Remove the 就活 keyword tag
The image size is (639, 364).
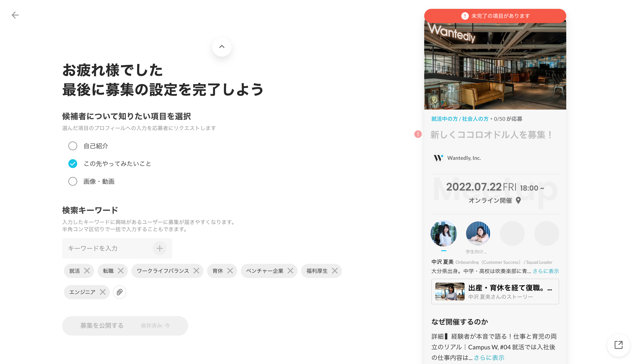tap(87, 271)
